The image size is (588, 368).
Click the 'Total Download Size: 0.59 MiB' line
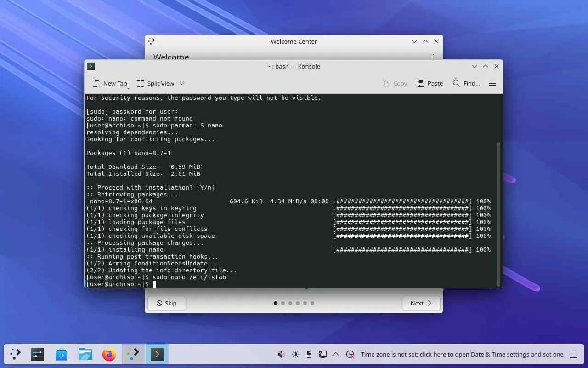143,167
